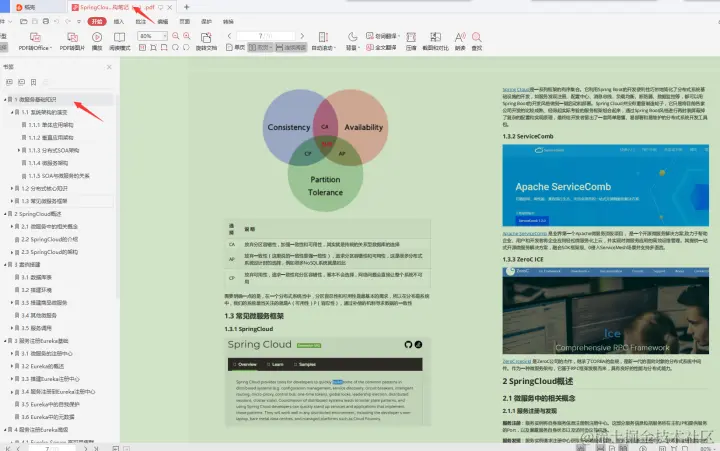
Task: Open the 80% zoom level dropdown
Action: (x=166, y=36)
